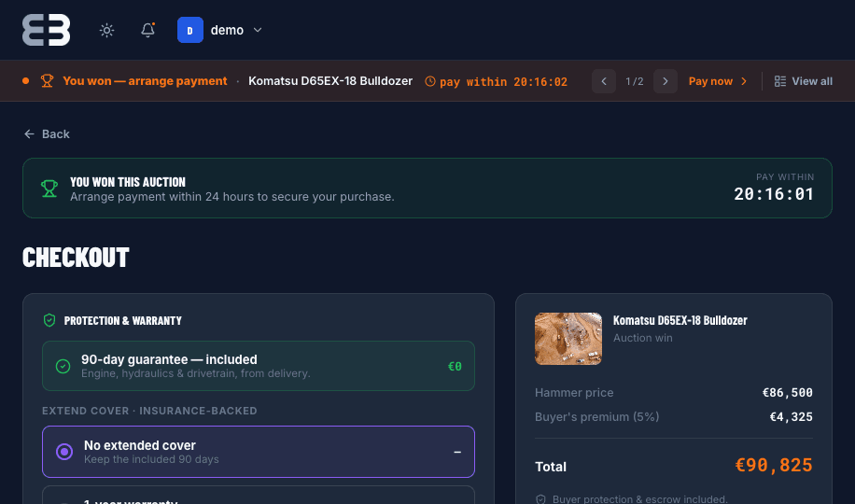Click the €0 guarantee price

tap(455, 366)
